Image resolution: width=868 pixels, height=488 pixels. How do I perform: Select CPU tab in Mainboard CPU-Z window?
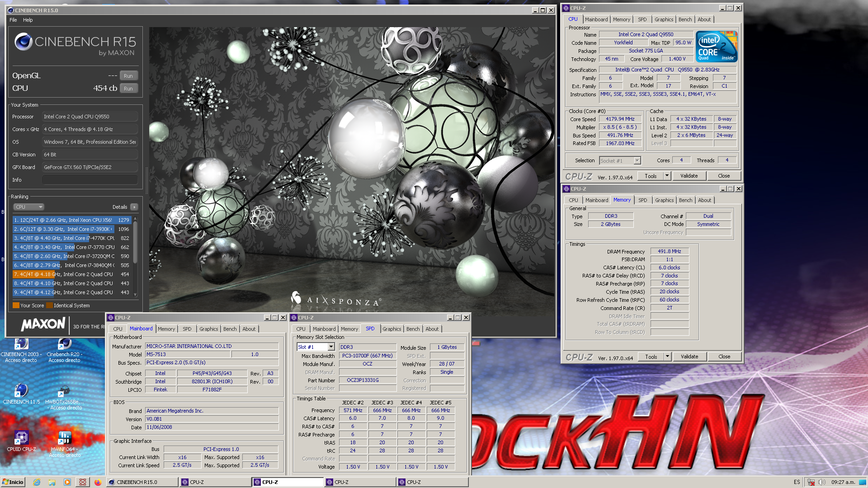click(118, 329)
